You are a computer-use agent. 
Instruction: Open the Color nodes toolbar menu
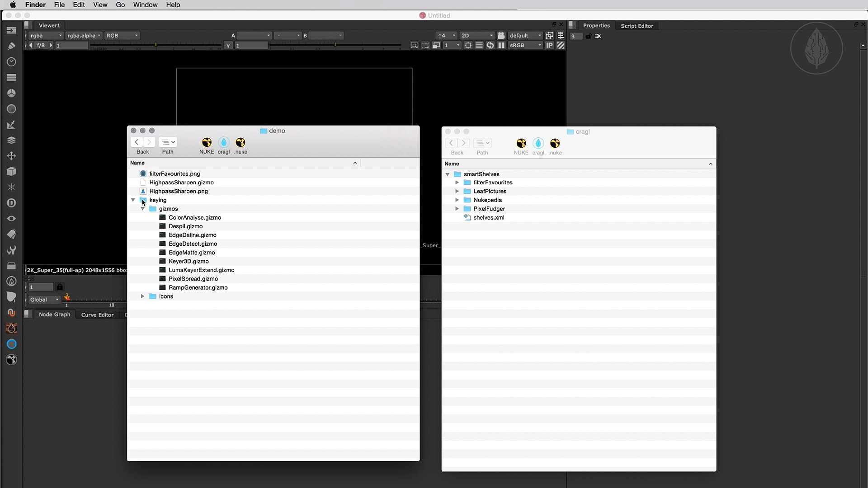tap(11, 93)
